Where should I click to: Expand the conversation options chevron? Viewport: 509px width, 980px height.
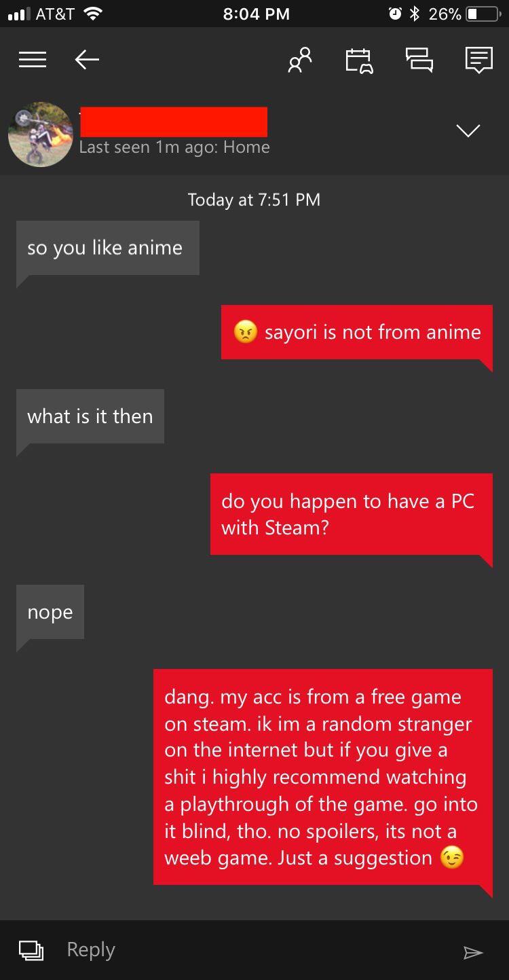coord(468,130)
